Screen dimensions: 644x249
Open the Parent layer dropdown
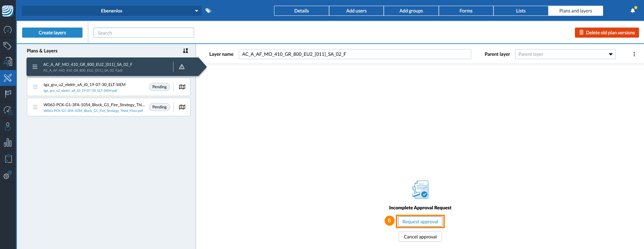[x=565, y=54]
